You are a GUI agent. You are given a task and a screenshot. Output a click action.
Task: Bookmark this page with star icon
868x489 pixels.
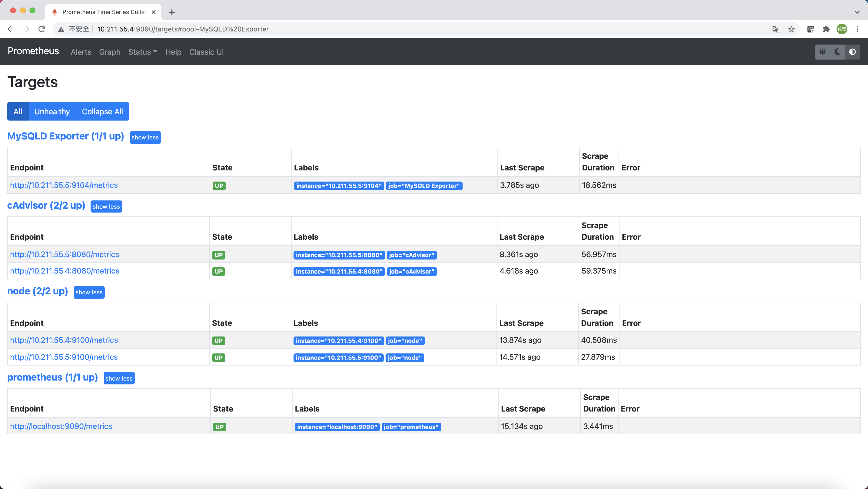point(791,29)
